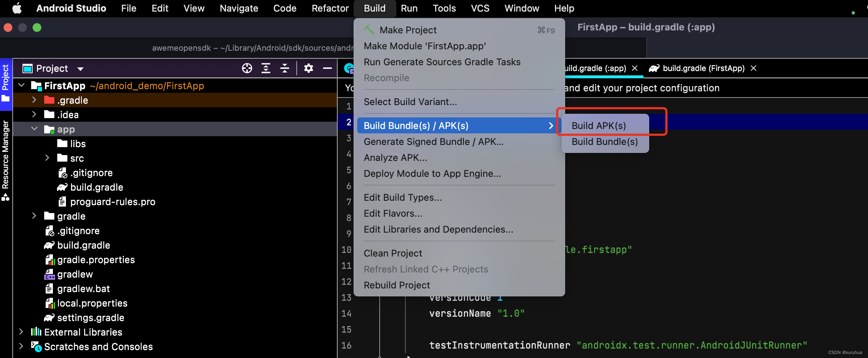Open Edit Flavors...
This screenshot has height=358, width=868.
(459, 213)
